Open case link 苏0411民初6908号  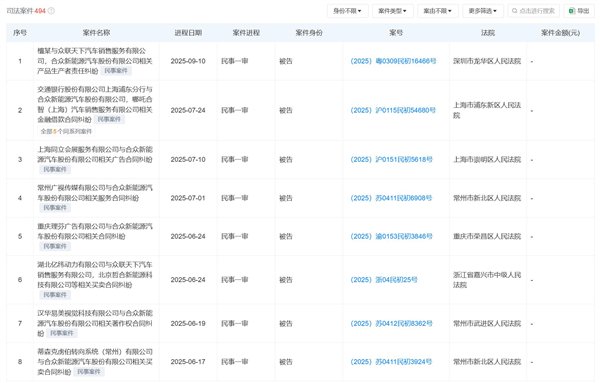click(391, 198)
